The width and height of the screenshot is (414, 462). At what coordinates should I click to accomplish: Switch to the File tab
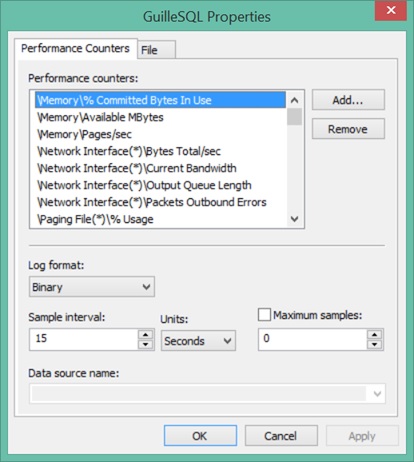click(156, 50)
